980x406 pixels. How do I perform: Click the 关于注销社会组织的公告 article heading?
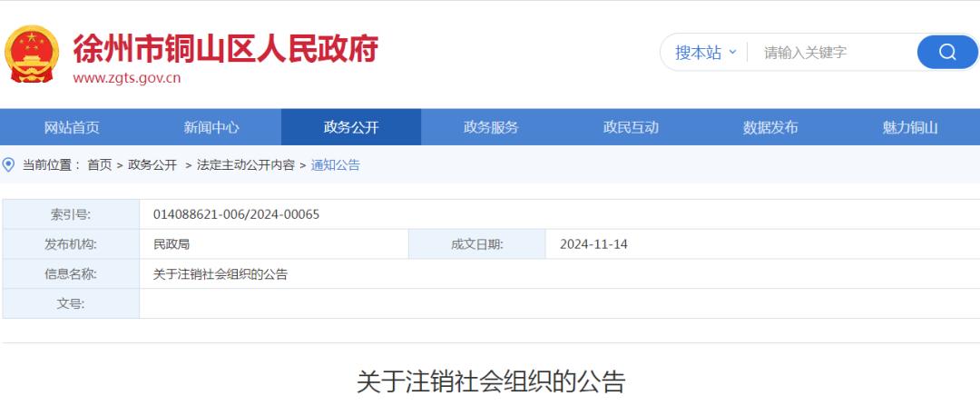point(490,381)
